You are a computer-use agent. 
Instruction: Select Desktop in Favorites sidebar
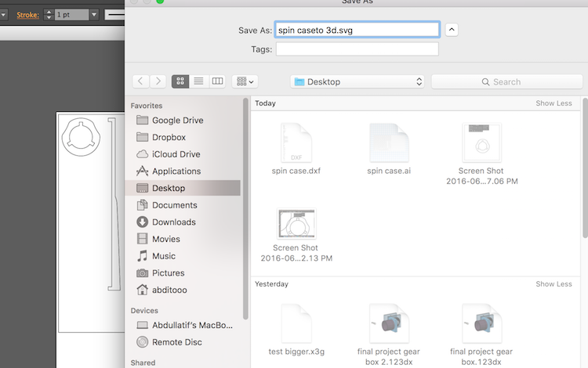(183, 188)
